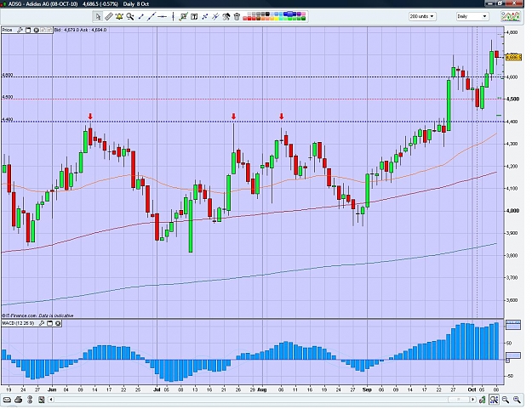Select the long trend line tool
Image resolution: width=532 pixels, height=409 pixels.
tap(152, 16)
